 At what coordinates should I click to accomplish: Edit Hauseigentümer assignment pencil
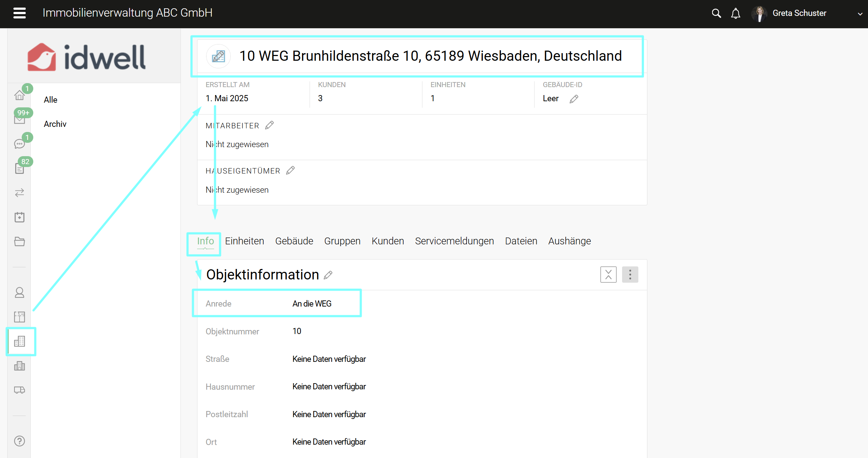point(290,171)
